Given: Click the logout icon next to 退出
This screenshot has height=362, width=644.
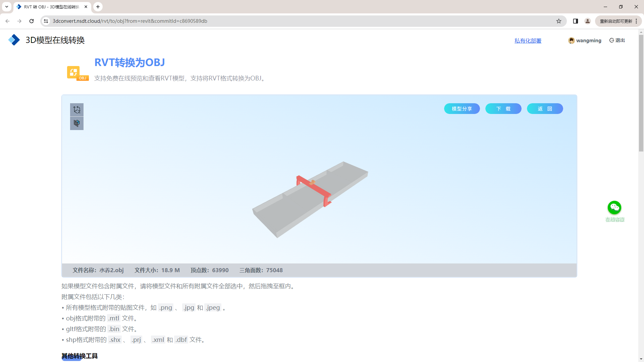Looking at the screenshot, I should click(611, 40).
